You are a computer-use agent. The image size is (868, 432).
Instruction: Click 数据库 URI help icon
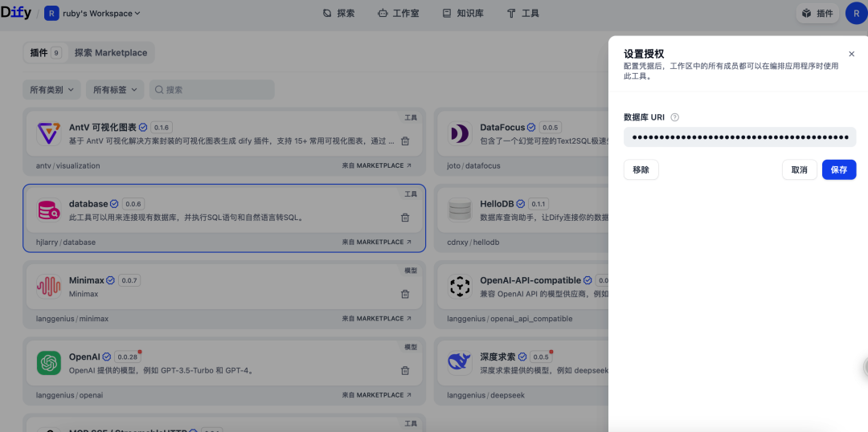(x=674, y=117)
